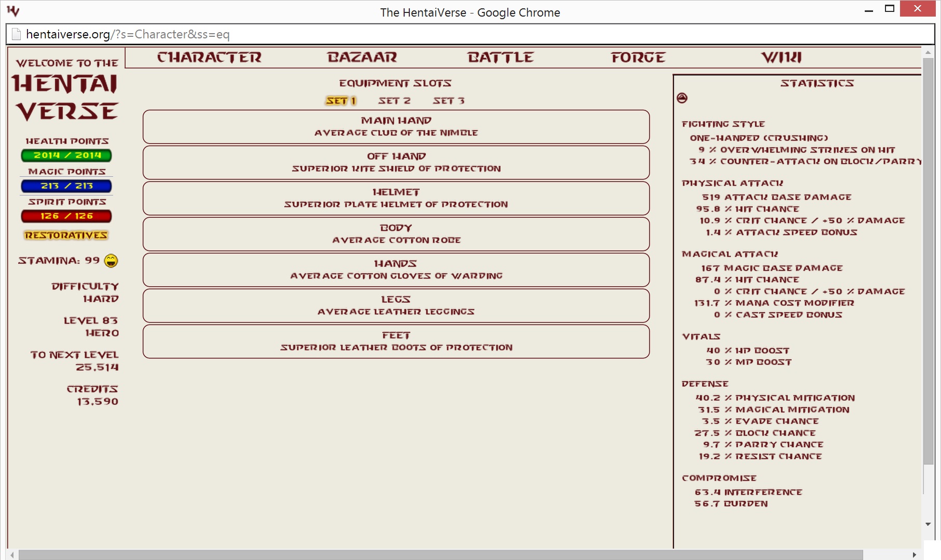Open the Wiki menu
Image resolution: width=941 pixels, height=560 pixels.
(782, 58)
